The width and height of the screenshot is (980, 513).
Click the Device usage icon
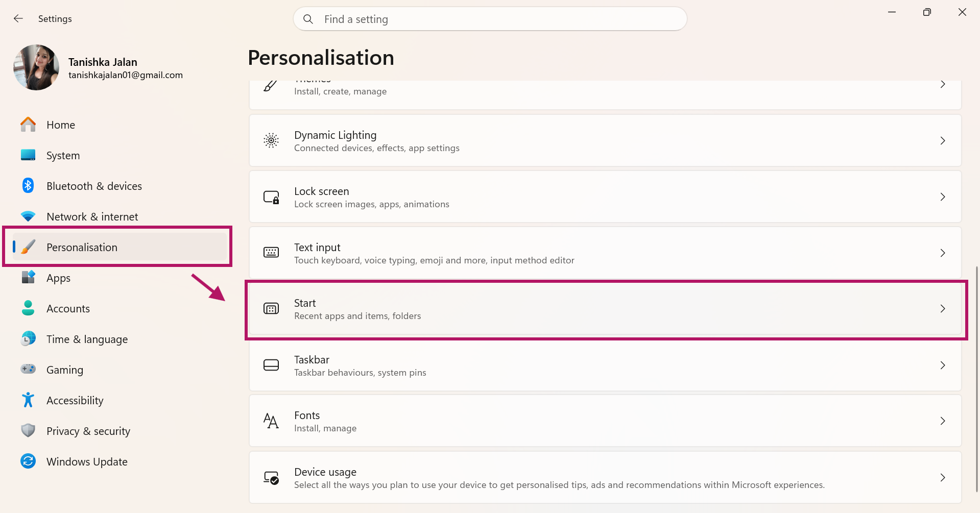tap(271, 478)
